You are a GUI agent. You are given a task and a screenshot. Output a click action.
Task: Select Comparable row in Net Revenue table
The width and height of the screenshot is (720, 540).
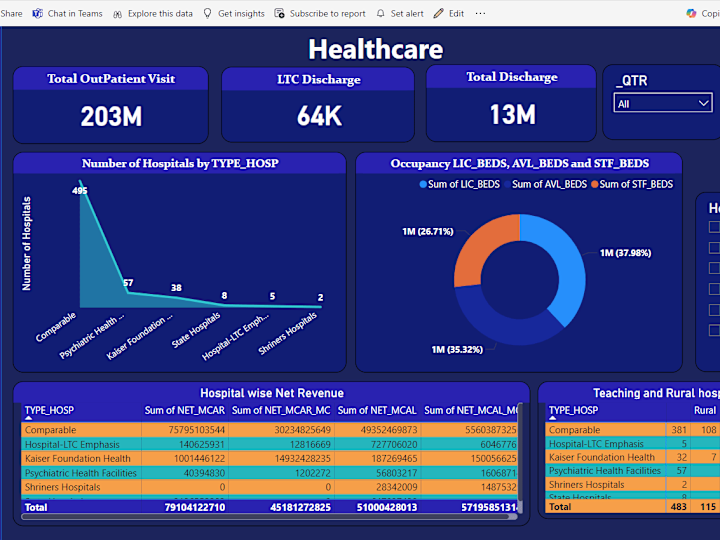pos(269,430)
